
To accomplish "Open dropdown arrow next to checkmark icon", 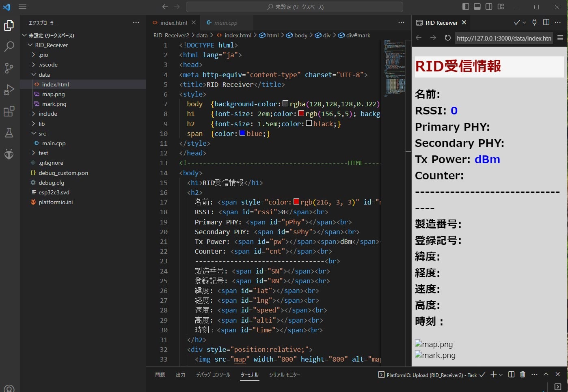I will point(524,23).
